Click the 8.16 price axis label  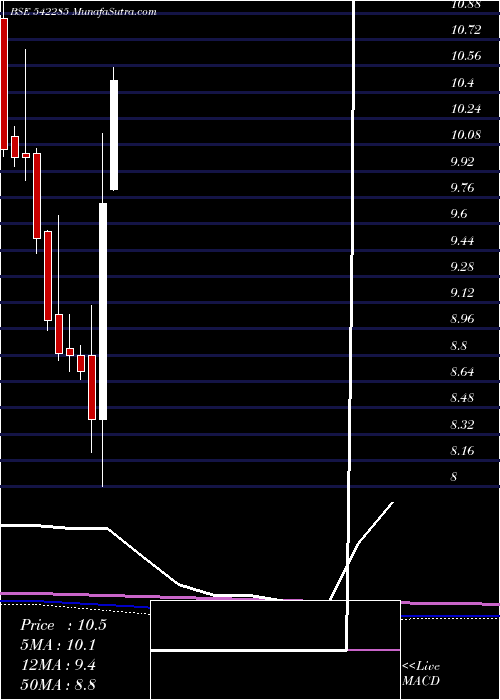pyautogui.click(x=462, y=451)
